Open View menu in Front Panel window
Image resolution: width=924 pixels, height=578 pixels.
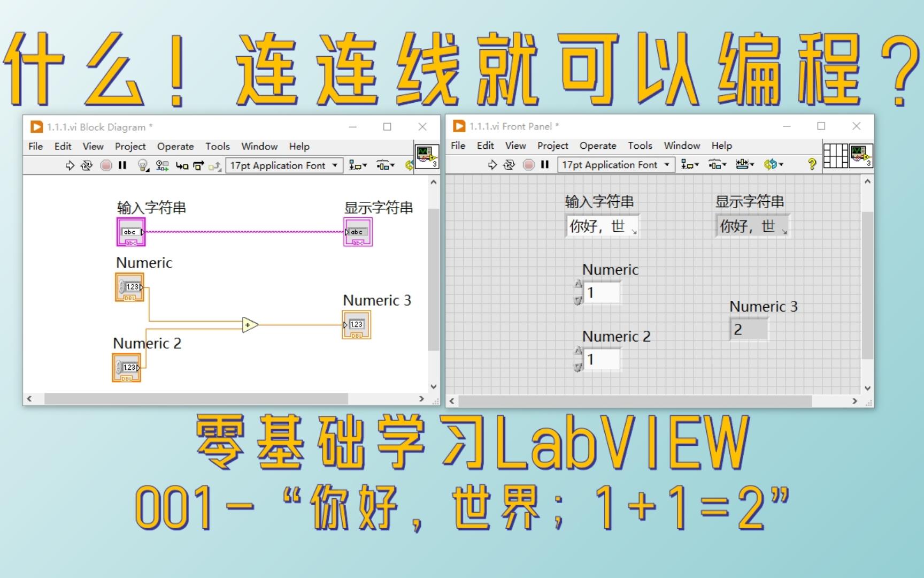(515, 146)
